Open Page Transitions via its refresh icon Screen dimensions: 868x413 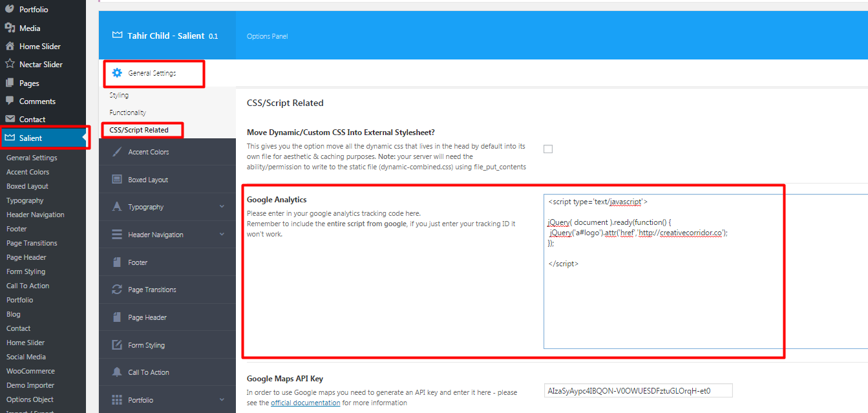tap(118, 289)
